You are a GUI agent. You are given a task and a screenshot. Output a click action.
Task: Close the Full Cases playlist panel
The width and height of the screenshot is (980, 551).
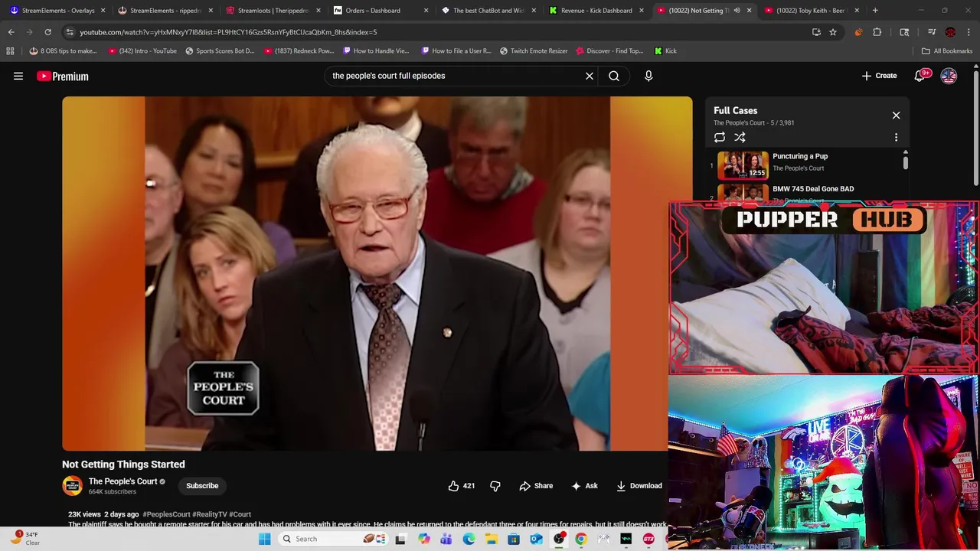[x=896, y=116]
